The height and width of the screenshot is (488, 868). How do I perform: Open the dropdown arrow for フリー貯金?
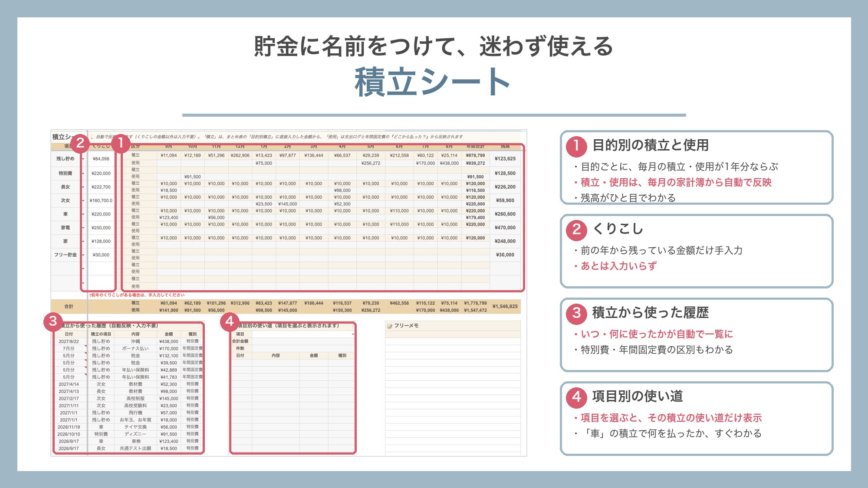[83, 255]
